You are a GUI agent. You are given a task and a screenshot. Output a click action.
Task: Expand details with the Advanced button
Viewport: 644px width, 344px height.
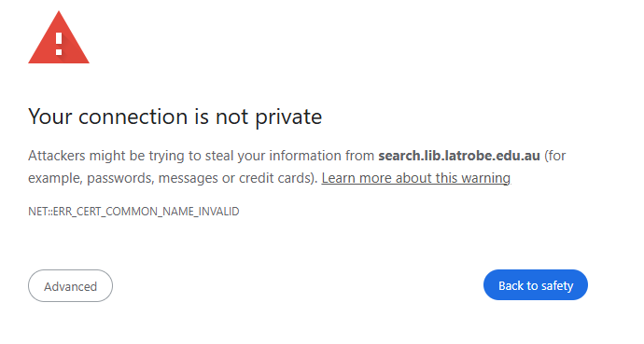[x=70, y=286]
